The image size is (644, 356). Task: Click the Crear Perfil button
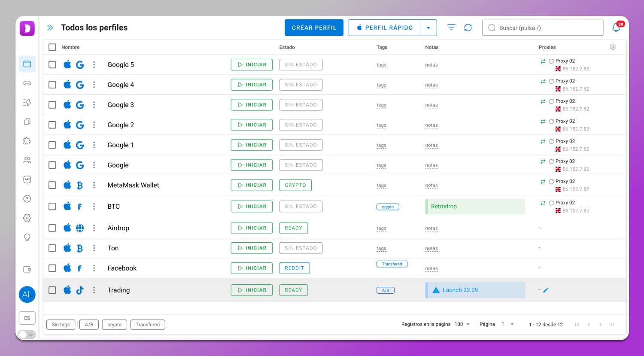(314, 27)
